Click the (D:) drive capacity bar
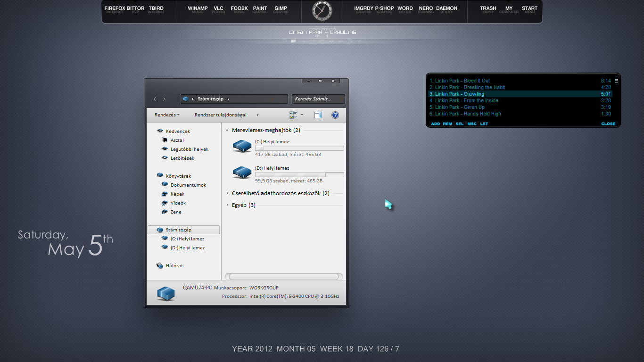Screen dimensions: 644x362 (x=299, y=174)
